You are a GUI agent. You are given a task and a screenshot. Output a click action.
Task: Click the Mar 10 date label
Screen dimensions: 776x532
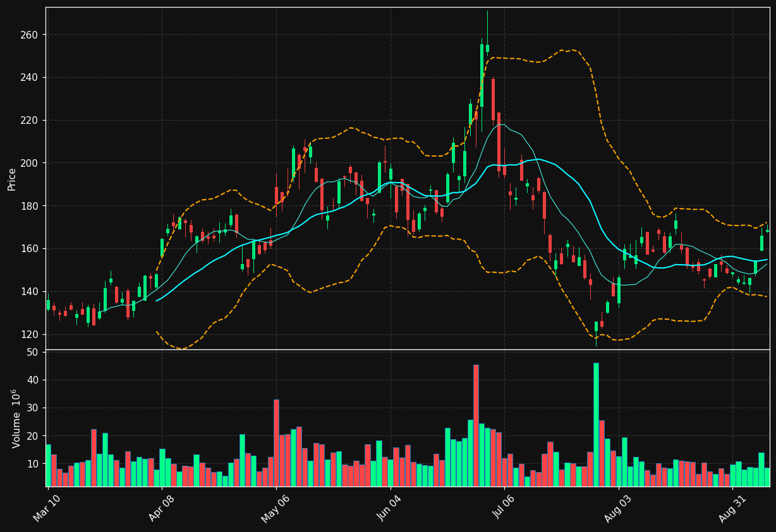(47, 509)
